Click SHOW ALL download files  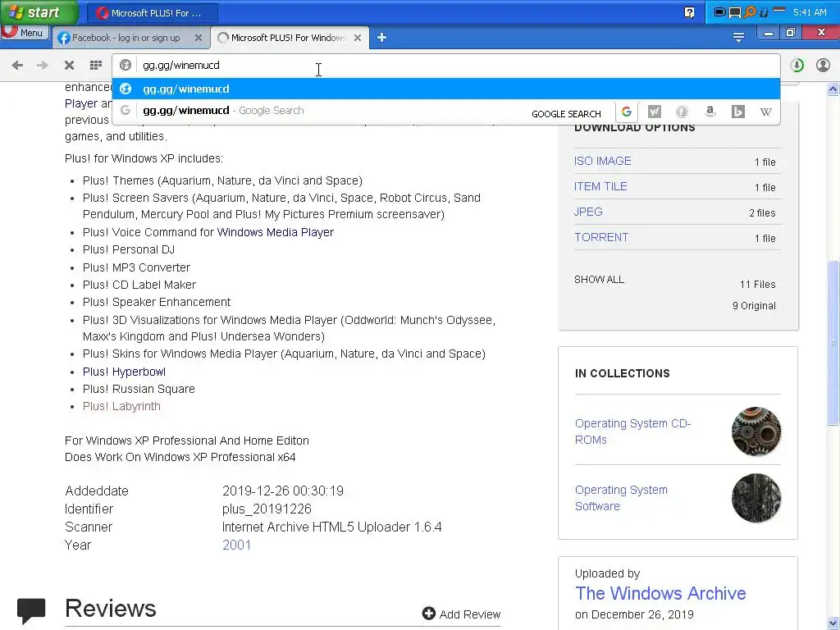tap(599, 280)
